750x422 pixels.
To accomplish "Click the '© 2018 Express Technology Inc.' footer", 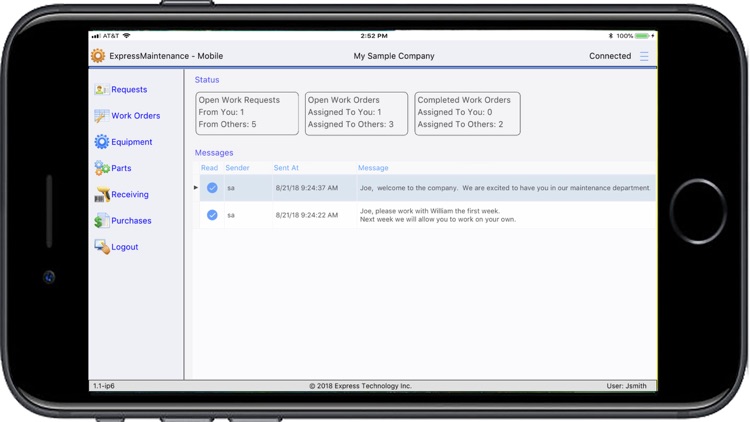I will pyautogui.click(x=360, y=386).
